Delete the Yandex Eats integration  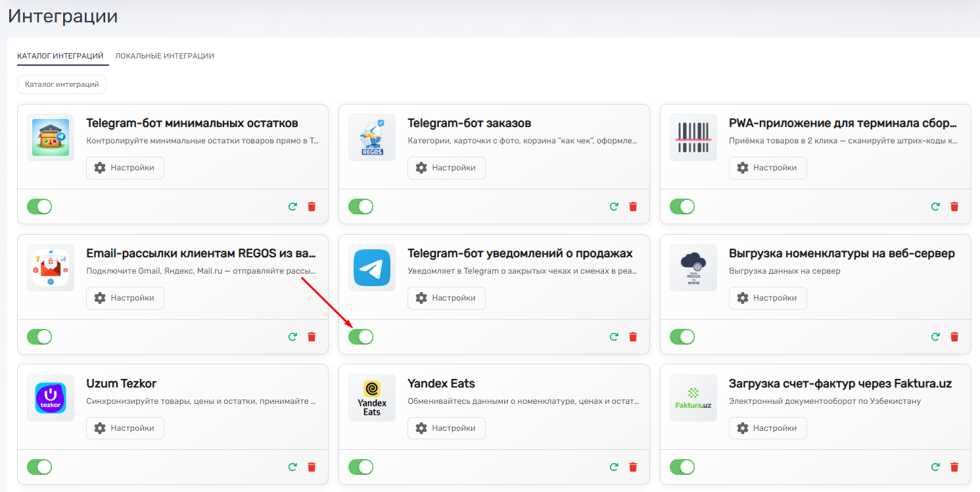tap(633, 467)
